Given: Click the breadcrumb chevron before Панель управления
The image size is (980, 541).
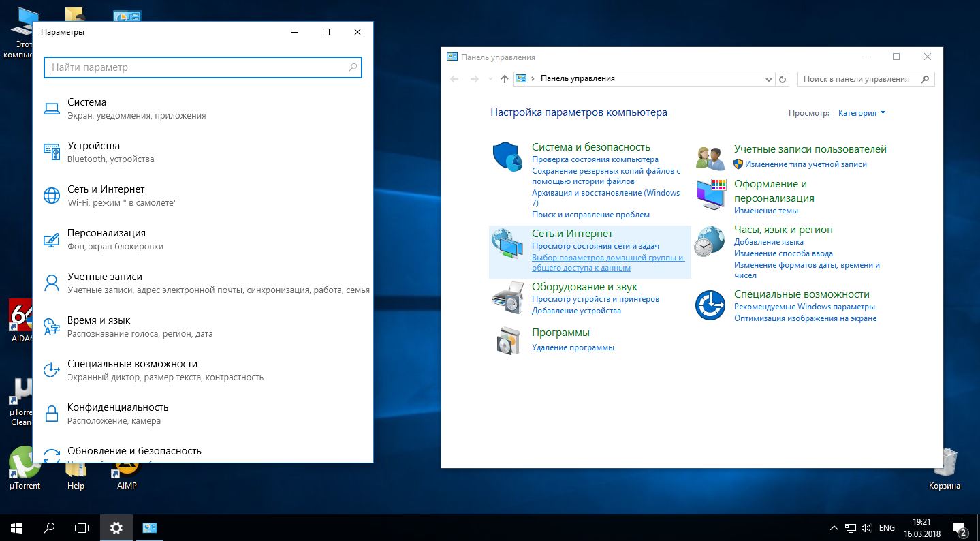Looking at the screenshot, I should tap(533, 79).
